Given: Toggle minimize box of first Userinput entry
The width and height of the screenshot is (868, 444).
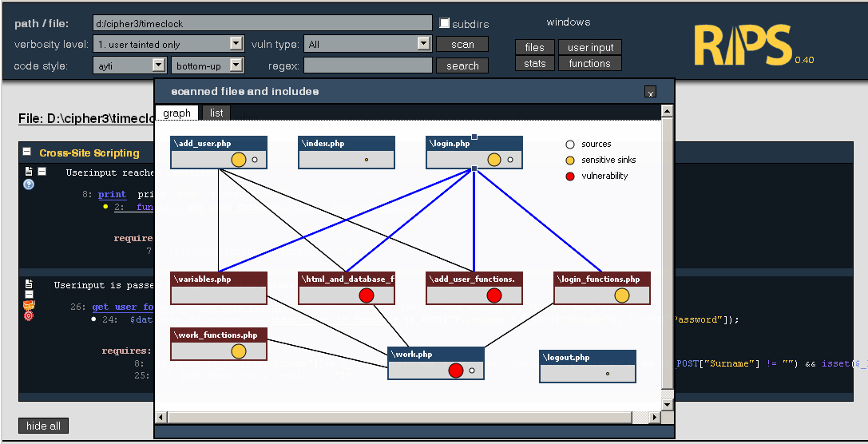Looking at the screenshot, I should pyautogui.click(x=42, y=171).
